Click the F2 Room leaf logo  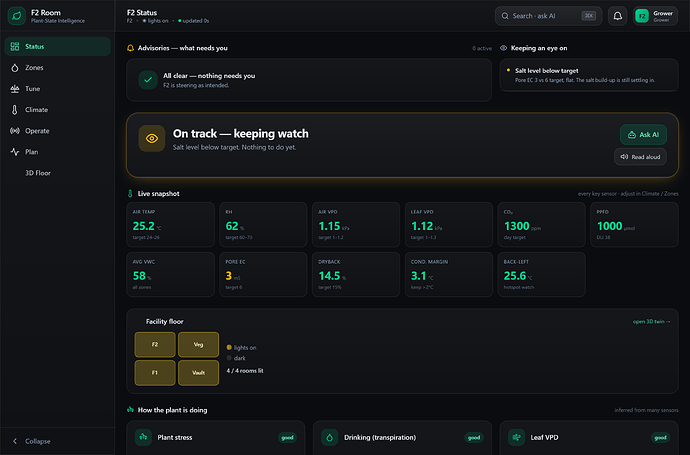(17, 16)
